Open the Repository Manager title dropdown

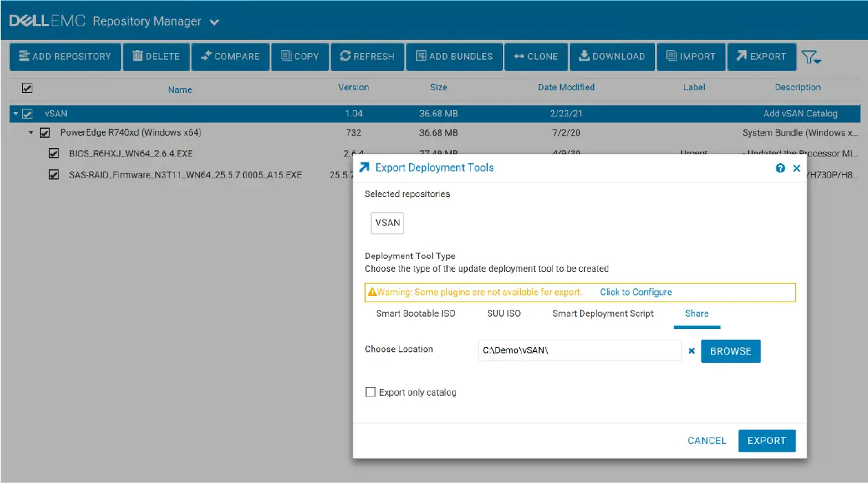point(214,22)
